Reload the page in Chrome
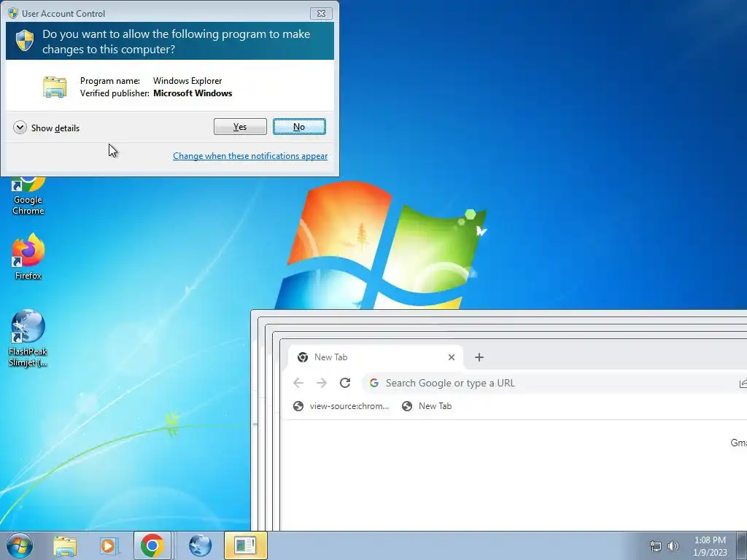The width and height of the screenshot is (747, 560). (x=345, y=383)
